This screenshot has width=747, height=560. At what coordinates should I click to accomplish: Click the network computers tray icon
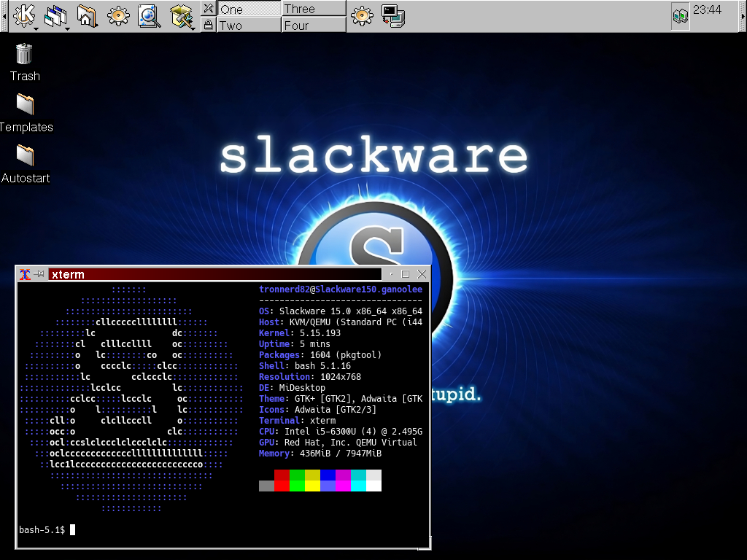[680, 16]
